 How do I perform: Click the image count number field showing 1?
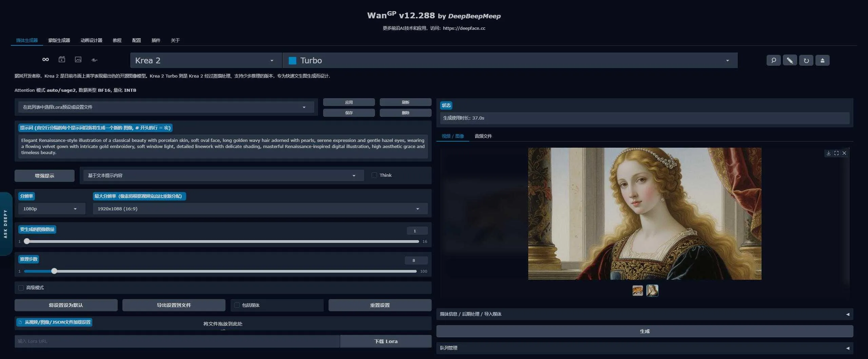click(x=417, y=231)
